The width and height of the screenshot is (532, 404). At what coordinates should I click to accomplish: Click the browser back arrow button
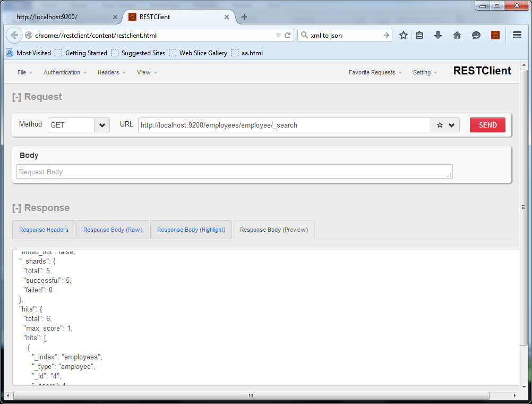click(x=14, y=35)
